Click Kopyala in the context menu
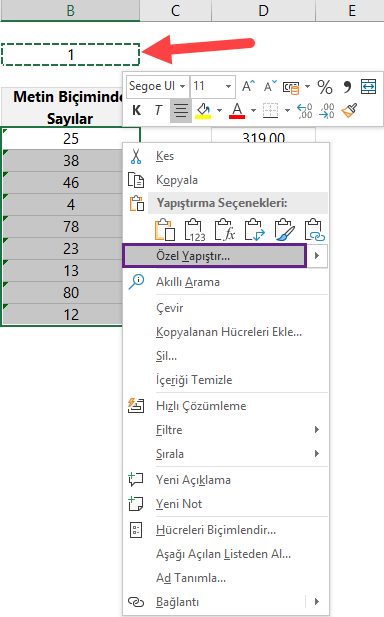The height and width of the screenshot is (617, 384). 177,180
